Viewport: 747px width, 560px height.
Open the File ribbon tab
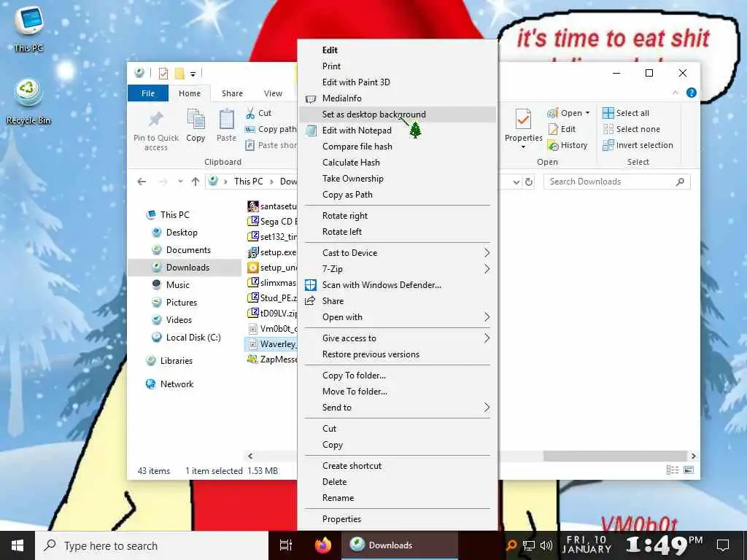[148, 93]
